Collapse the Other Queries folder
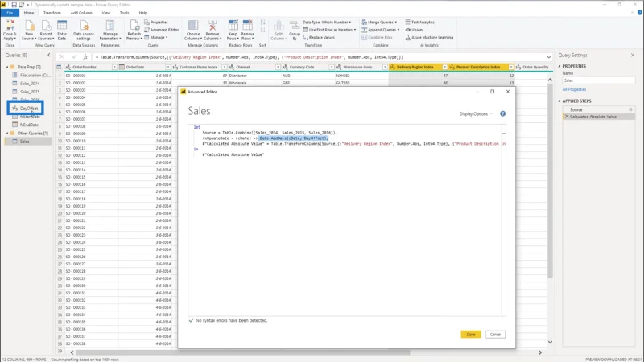The image size is (644, 362). [7, 133]
